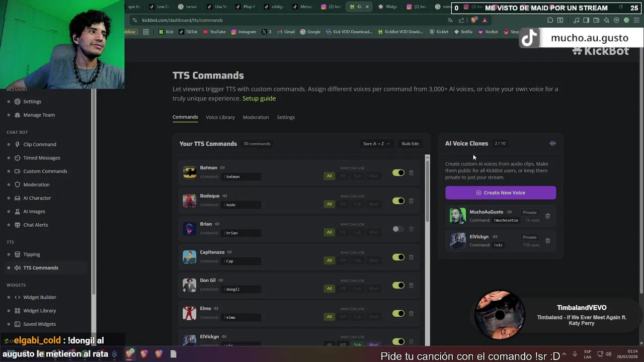Image resolution: width=644 pixels, height=362 pixels.
Task: Play the Brian voice preview speaker icon
Action: click(217, 224)
